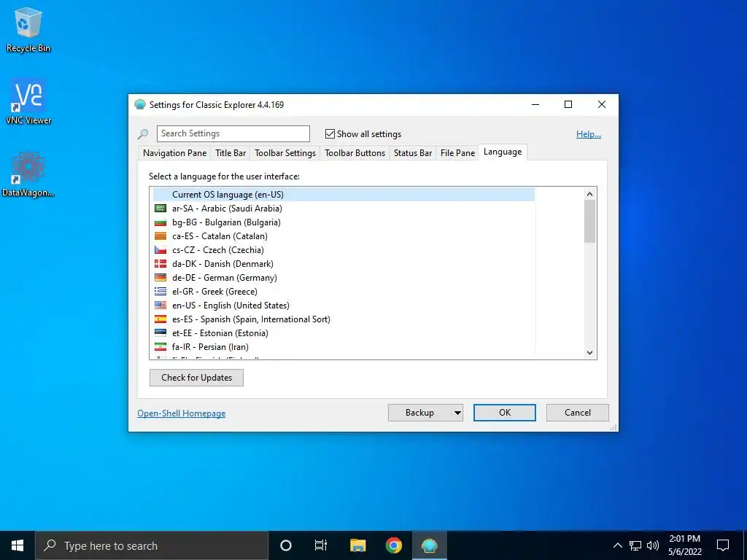This screenshot has height=560, width=747.
Task: Click the language list scrollbar thumb
Action: coord(589,222)
